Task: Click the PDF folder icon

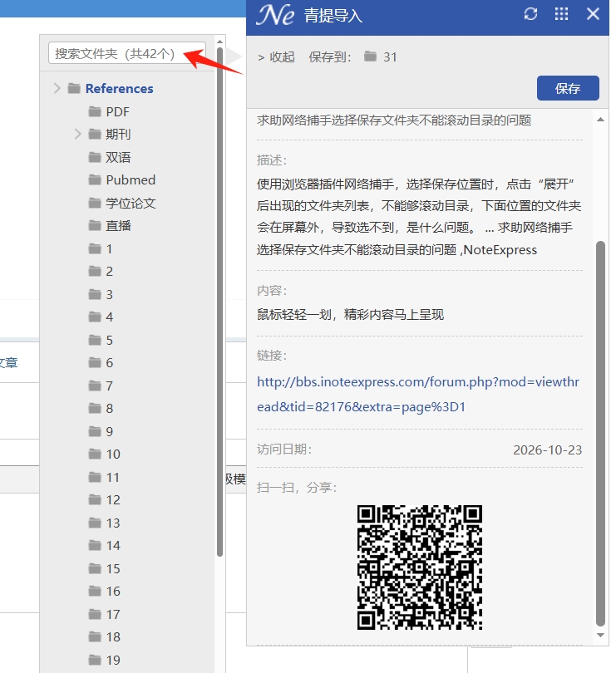Action: click(x=95, y=111)
